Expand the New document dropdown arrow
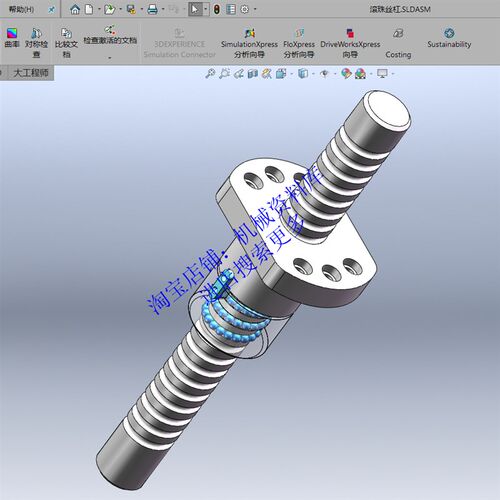Viewport: 500px width, 500px height. click(99, 9)
